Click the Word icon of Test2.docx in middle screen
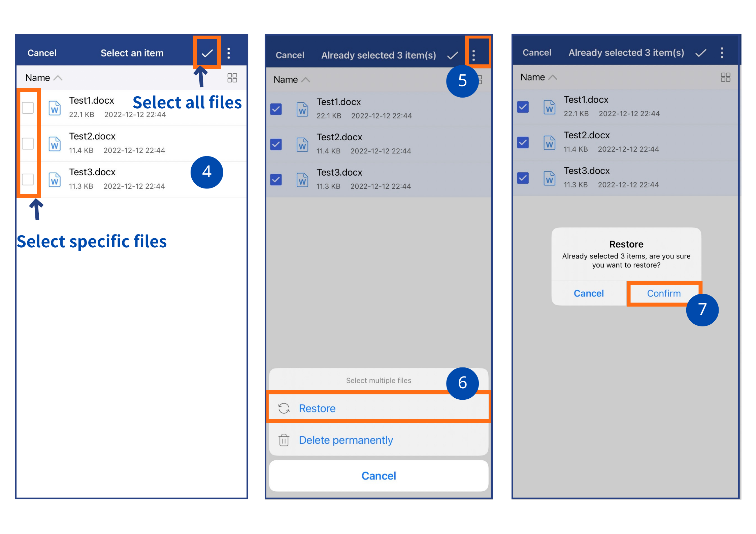 (302, 145)
